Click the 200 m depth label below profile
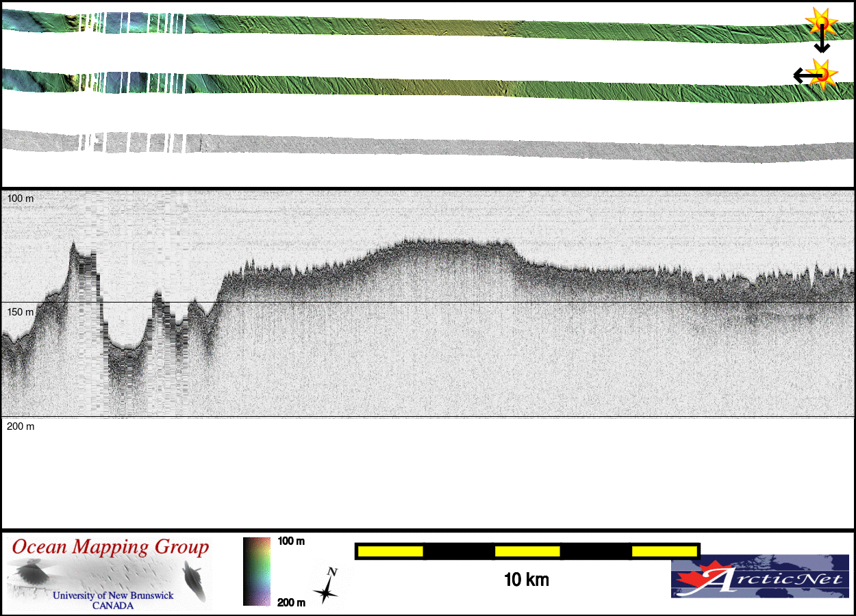856x616 pixels. [20, 426]
